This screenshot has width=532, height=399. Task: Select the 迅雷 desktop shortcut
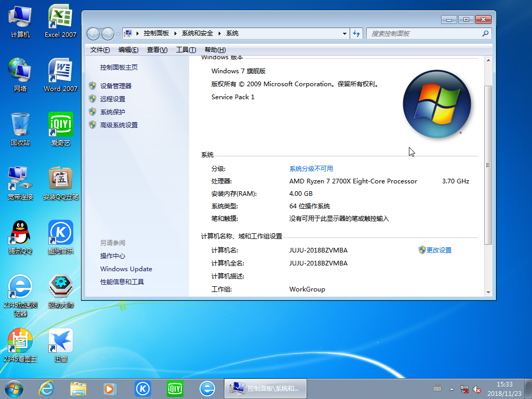[x=60, y=345]
